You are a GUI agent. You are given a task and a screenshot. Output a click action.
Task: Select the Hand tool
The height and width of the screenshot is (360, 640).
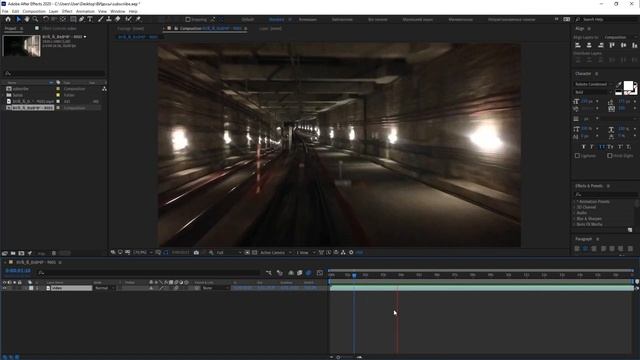(x=27, y=19)
